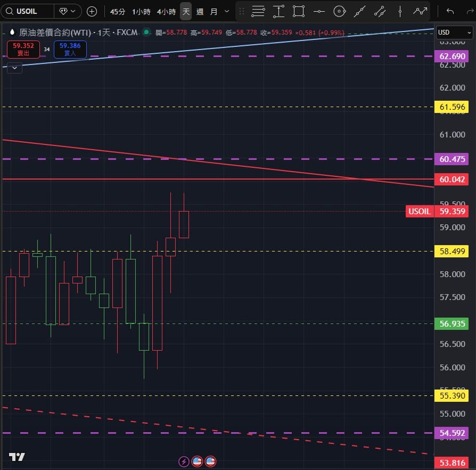
Task: Select the horizontal lines drawing tool
Action: pyautogui.click(x=258, y=11)
